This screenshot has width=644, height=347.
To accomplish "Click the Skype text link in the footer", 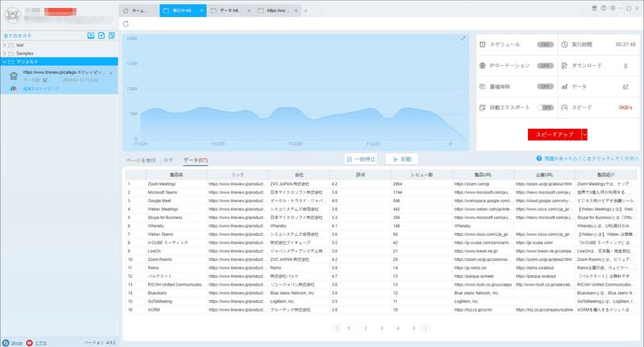I will click(16, 343).
